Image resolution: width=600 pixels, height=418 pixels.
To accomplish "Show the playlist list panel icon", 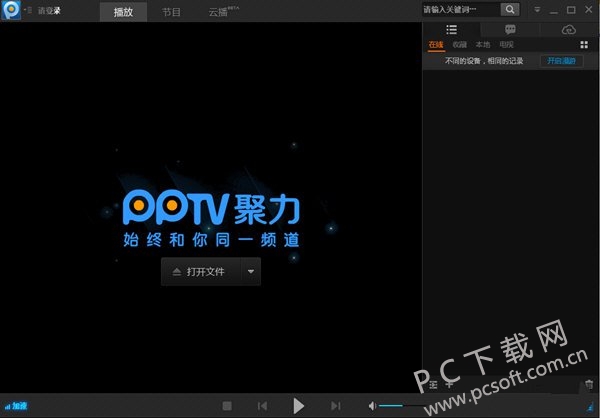I will tap(452, 29).
